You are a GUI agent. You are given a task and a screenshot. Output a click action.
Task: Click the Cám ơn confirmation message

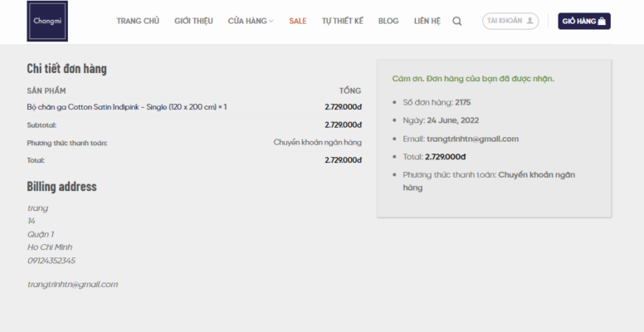point(473,79)
